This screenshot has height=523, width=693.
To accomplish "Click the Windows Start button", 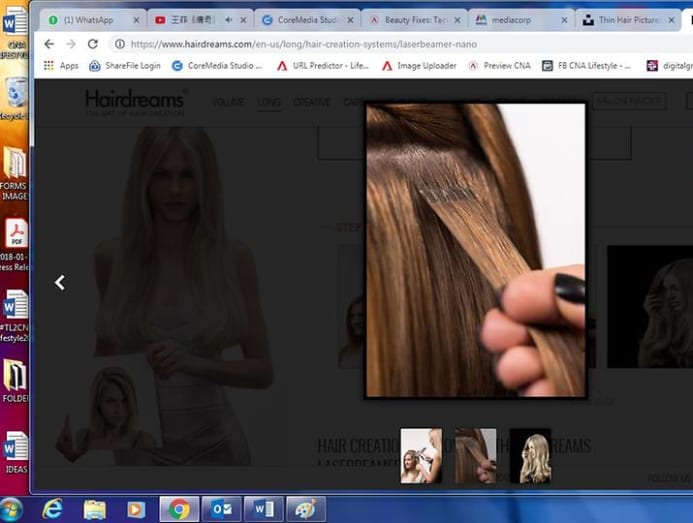I will coord(12,509).
